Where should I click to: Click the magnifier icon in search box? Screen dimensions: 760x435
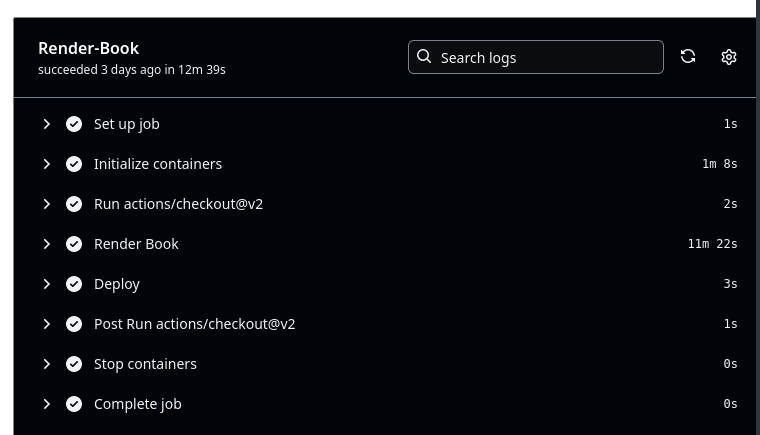click(x=424, y=57)
